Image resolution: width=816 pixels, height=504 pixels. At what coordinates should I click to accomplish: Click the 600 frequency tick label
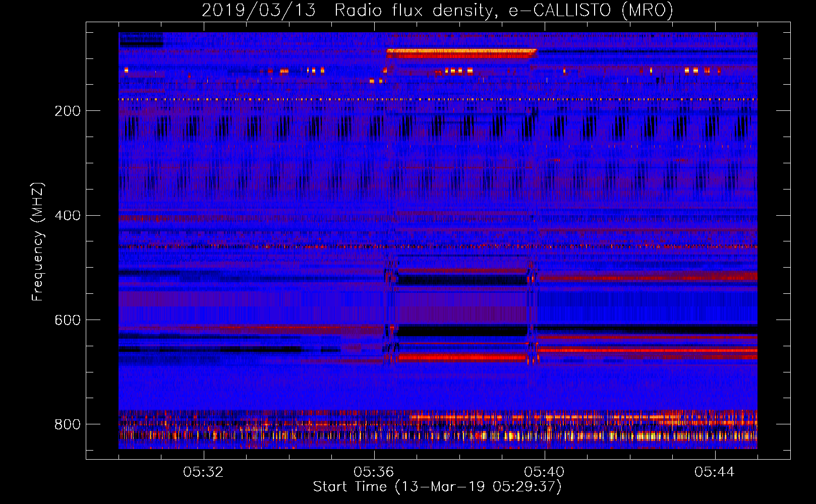coord(68,321)
